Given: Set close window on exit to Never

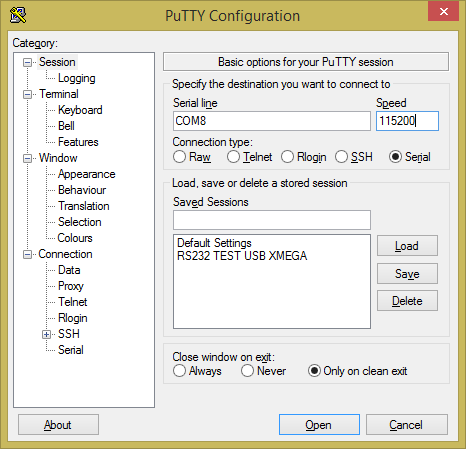Looking at the screenshot, I should pyautogui.click(x=247, y=371).
